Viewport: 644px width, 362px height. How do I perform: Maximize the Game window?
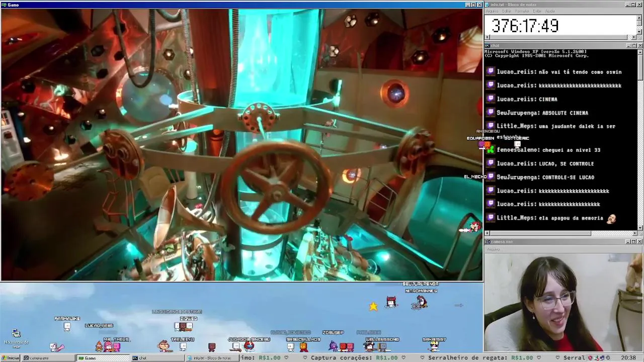point(473,5)
